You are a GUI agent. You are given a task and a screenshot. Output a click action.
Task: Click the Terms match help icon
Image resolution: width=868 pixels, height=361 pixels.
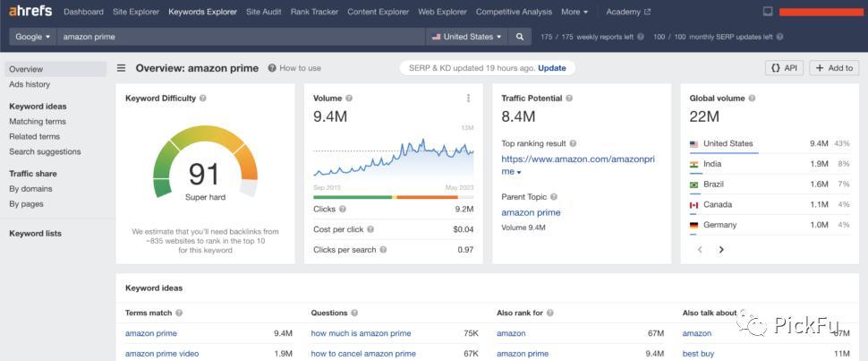[179, 313]
